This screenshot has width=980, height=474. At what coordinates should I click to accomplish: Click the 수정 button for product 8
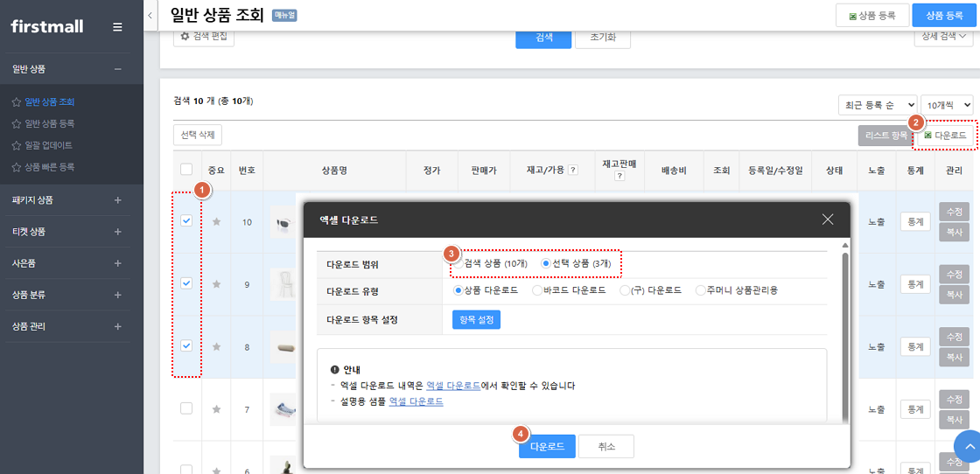(954, 336)
